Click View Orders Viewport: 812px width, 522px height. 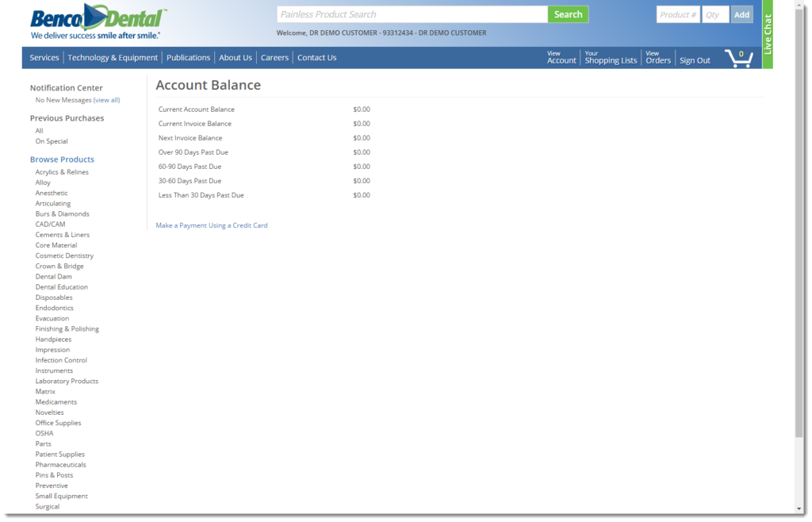657,57
